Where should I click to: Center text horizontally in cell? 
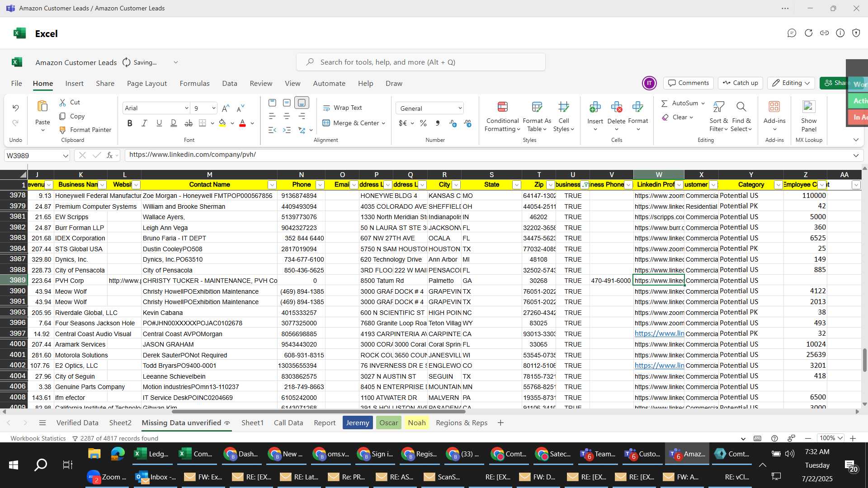coord(287,117)
